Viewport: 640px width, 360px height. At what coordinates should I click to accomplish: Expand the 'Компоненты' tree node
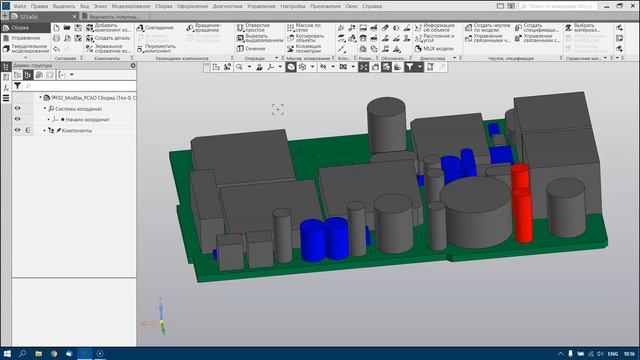45,130
